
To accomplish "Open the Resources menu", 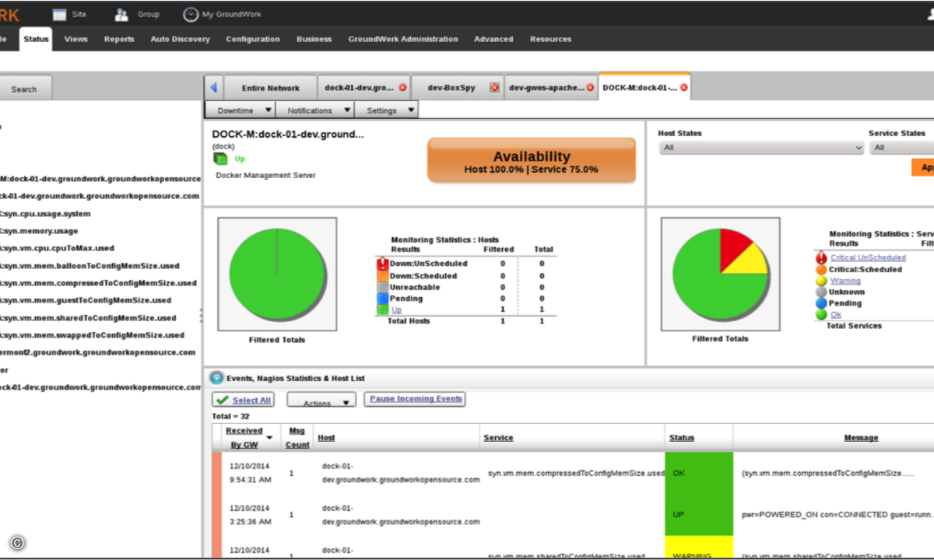I will click(550, 39).
